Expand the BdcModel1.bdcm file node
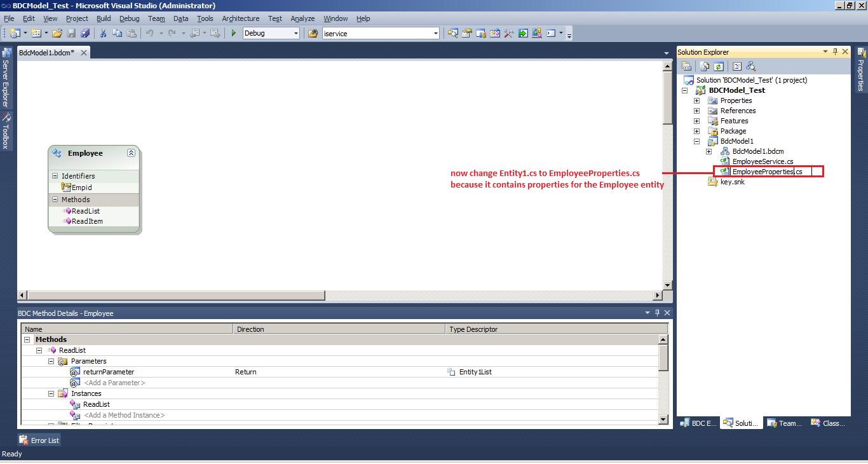The height and width of the screenshot is (464, 868). (x=709, y=151)
